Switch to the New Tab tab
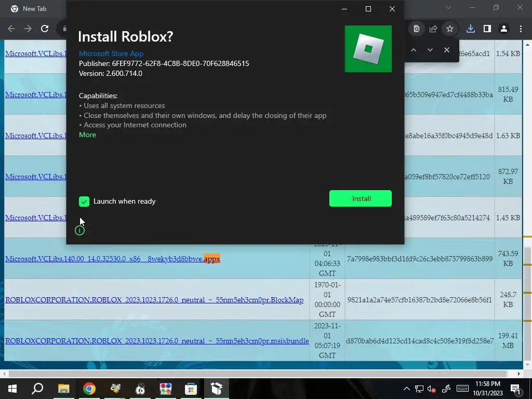 coord(34,9)
